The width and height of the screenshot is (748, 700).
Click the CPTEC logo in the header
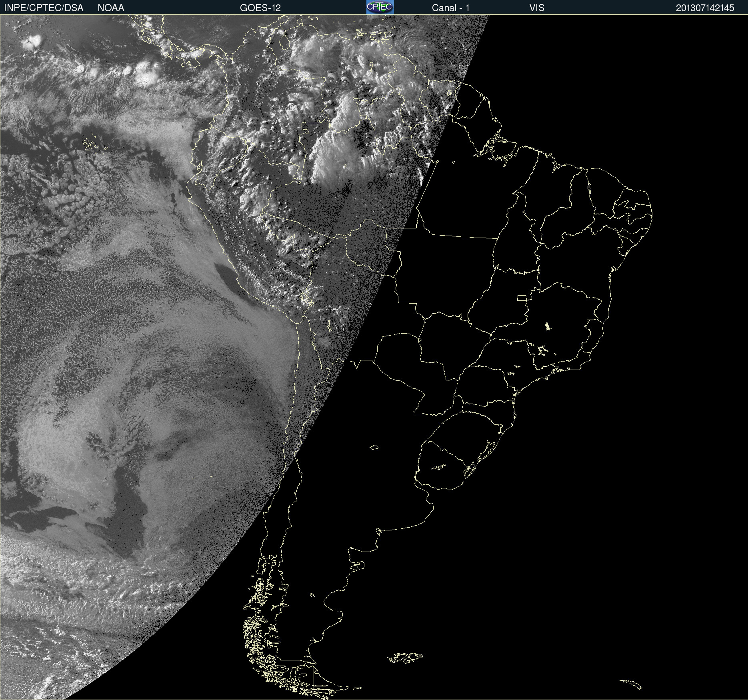(380, 7)
